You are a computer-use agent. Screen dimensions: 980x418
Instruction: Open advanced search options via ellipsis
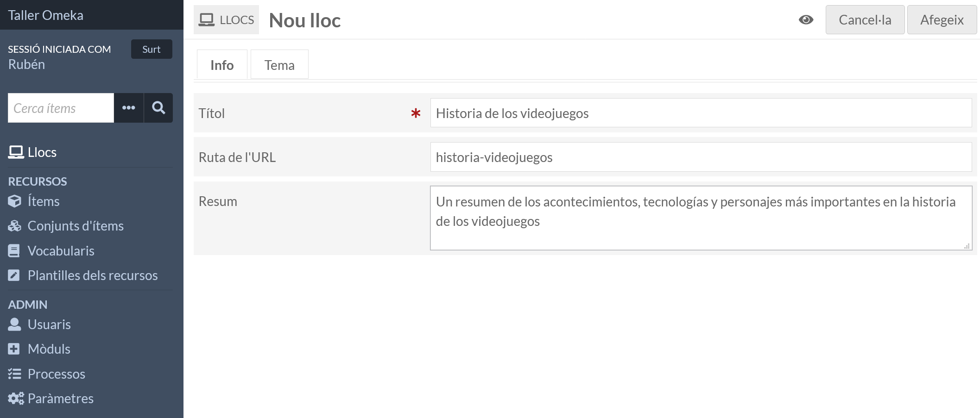128,108
